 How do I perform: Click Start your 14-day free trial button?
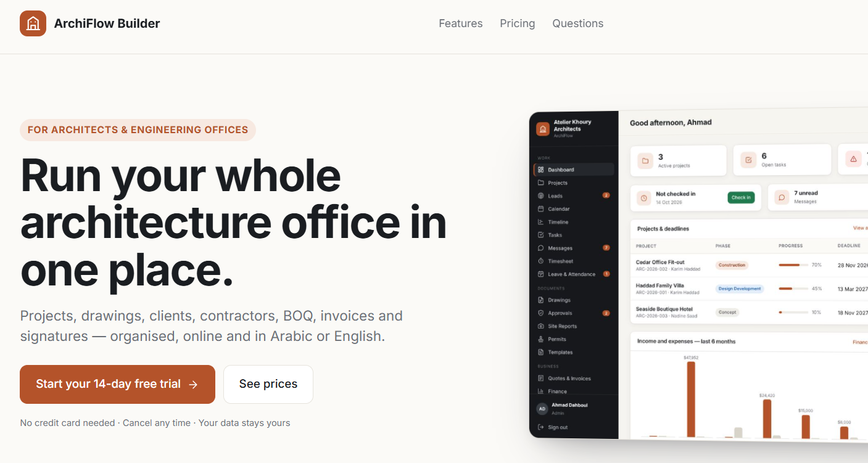pos(117,384)
